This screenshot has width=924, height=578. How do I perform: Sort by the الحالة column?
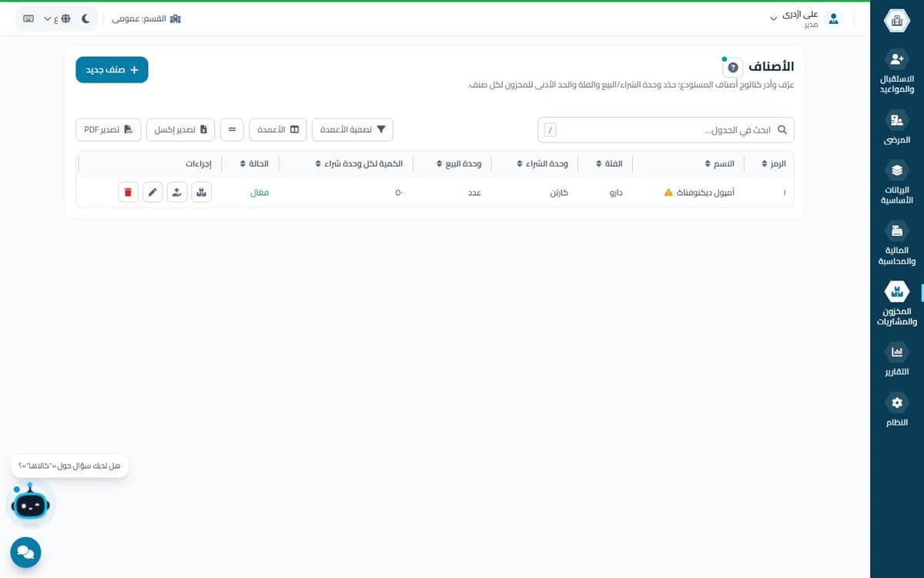[254, 164]
